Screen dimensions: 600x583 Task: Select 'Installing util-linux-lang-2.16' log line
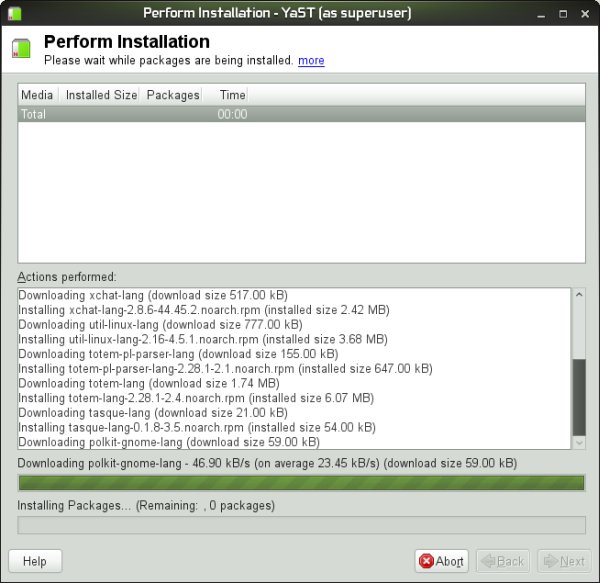coord(203,339)
